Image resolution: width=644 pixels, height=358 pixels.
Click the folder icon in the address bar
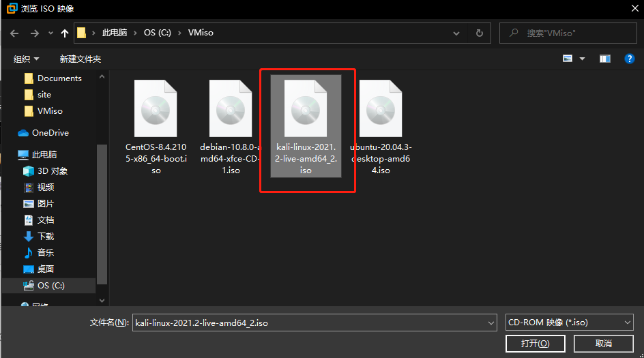tap(82, 33)
